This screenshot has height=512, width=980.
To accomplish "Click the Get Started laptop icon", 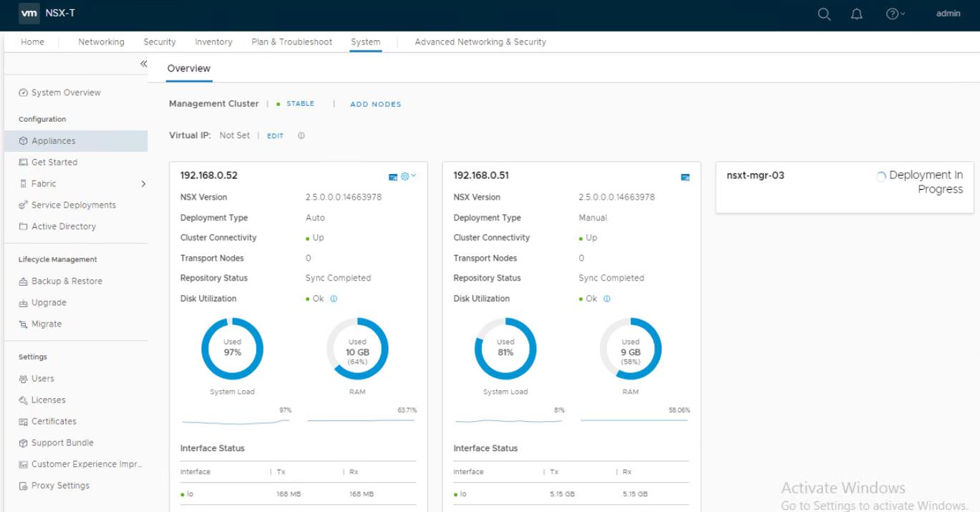I will pyautogui.click(x=24, y=163).
